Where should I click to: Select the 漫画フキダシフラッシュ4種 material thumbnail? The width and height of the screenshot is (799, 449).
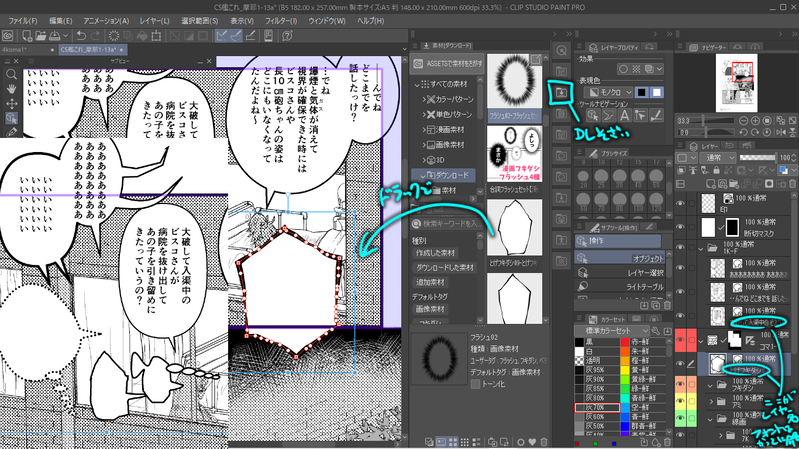514,154
